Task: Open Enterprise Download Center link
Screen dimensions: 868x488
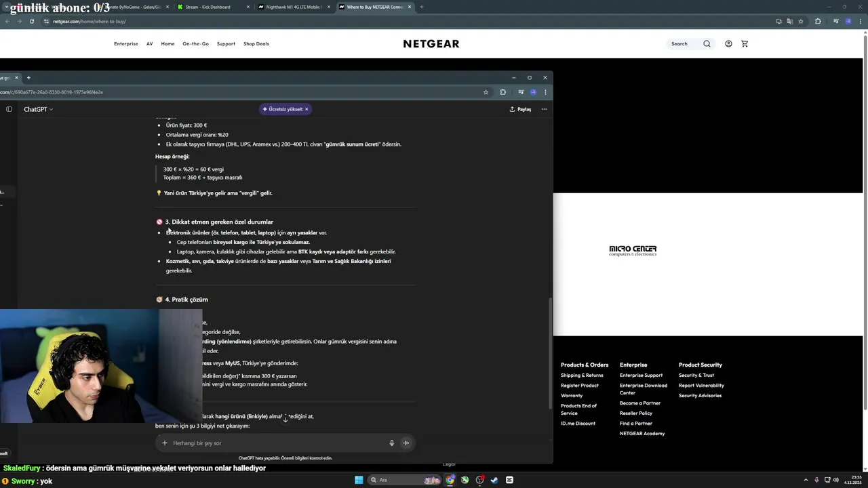Action: [x=644, y=389]
